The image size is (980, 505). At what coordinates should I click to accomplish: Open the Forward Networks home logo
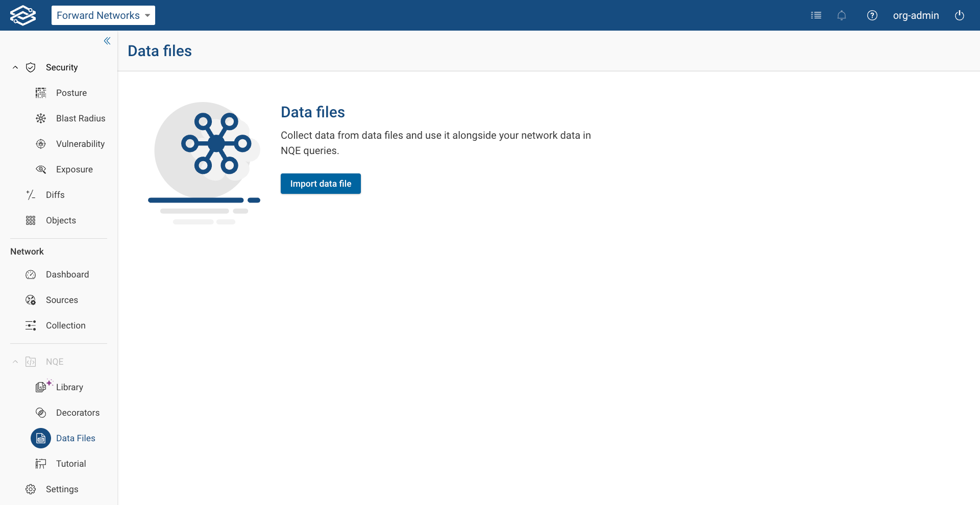[x=23, y=15]
